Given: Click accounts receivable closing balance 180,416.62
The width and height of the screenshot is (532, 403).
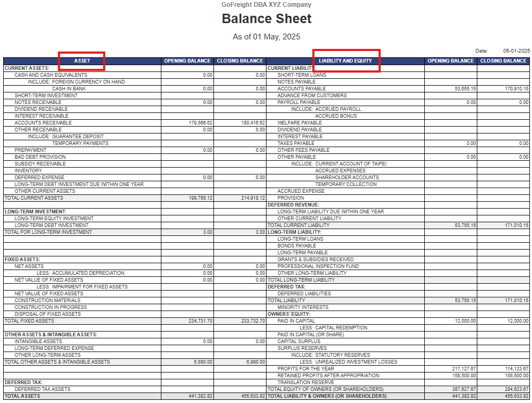Looking at the screenshot, I should (x=250, y=123).
